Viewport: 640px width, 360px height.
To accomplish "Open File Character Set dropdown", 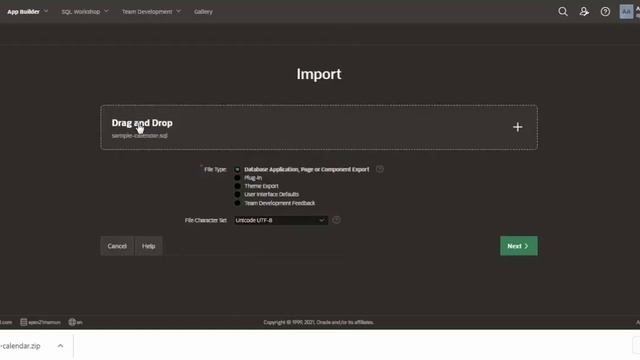I will pos(280,220).
